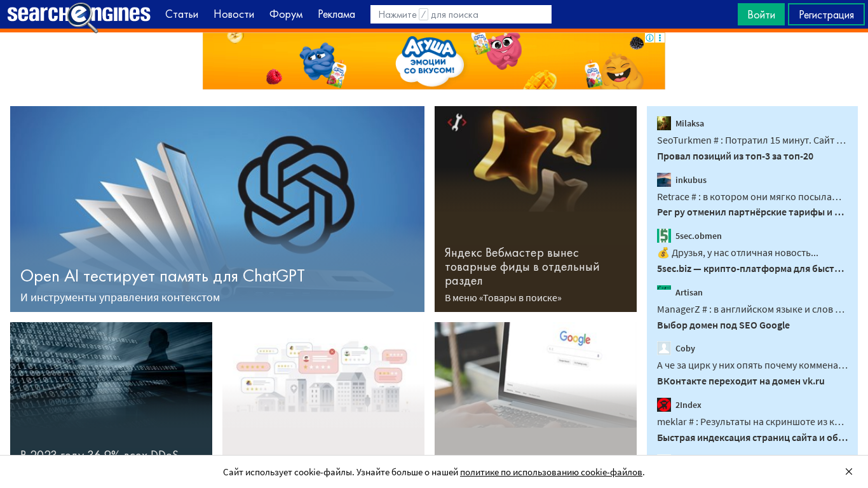Click the subtitle 'В меню «Товары в поиске»'
The width and height of the screenshot is (868, 488).
503,297
